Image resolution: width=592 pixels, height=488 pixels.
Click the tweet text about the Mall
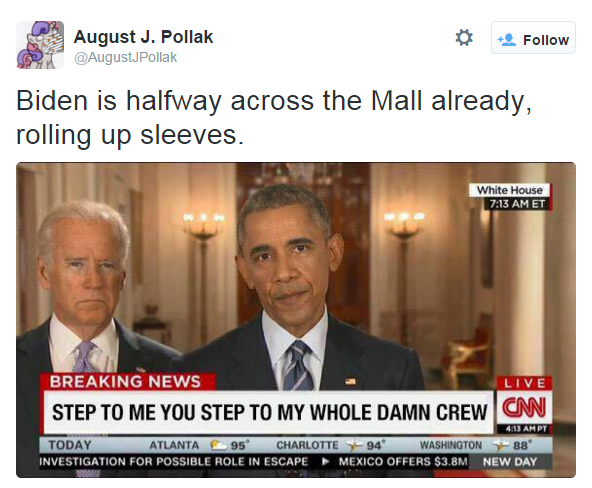(x=274, y=117)
